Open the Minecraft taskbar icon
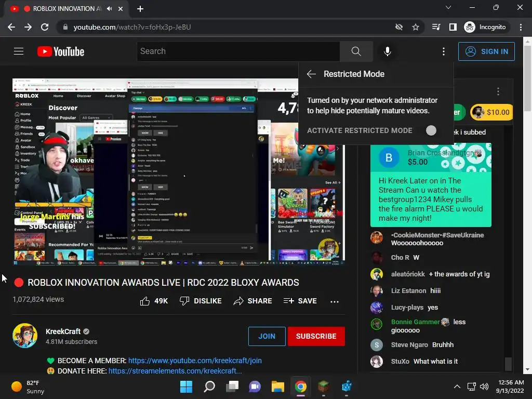This screenshot has width=532, height=399. [x=323, y=387]
